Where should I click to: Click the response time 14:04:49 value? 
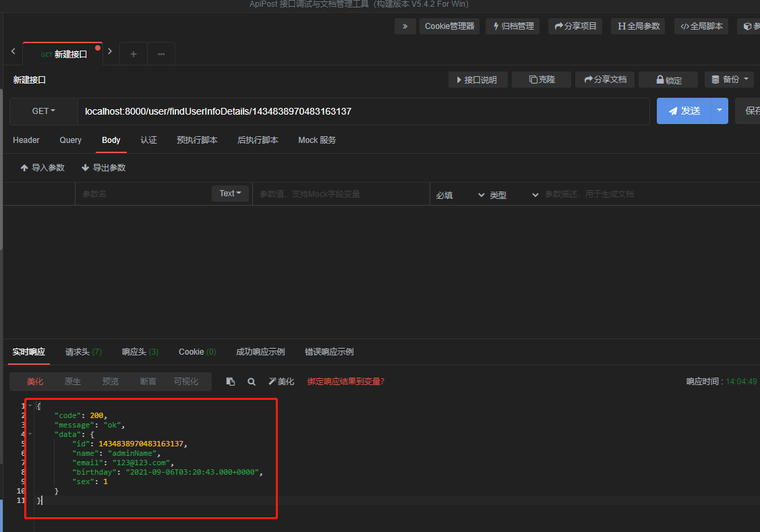[x=741, y=382]
